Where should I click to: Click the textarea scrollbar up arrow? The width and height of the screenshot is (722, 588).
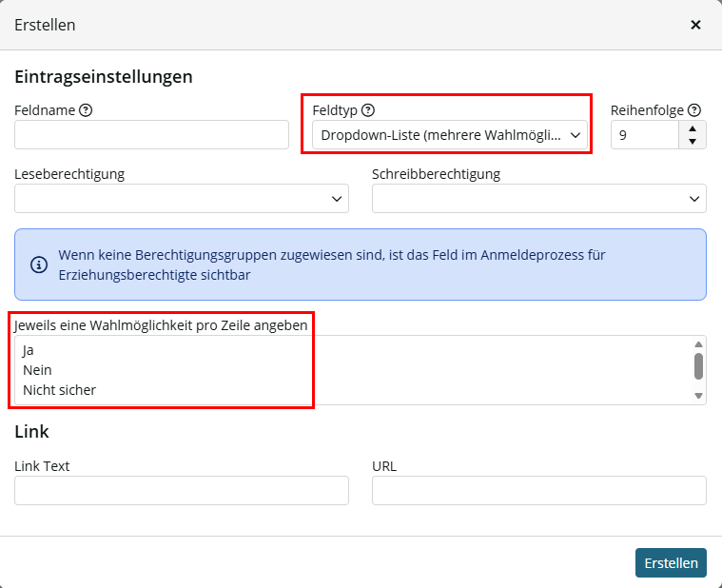tap(698, 344)
